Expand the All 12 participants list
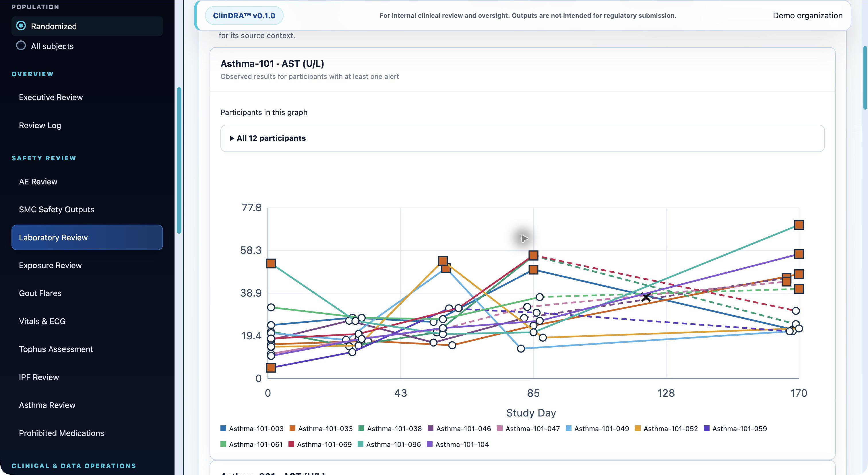868x475 pixels. 522,138
